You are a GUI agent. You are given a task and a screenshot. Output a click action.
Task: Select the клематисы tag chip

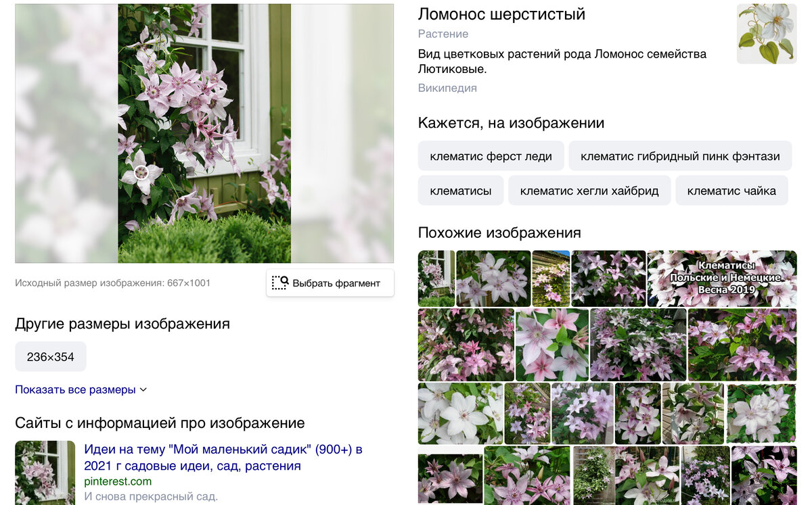tap(461, 191)
